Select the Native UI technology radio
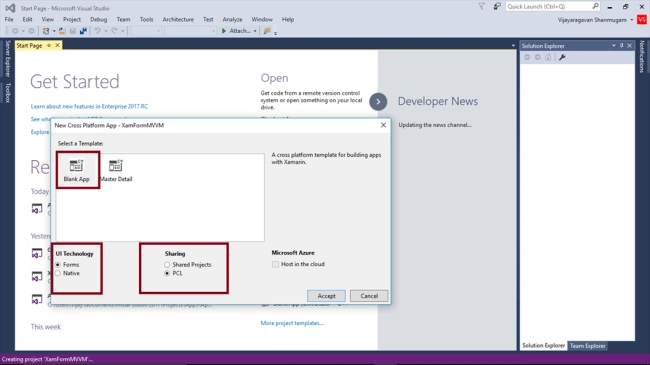 point(58,273)
